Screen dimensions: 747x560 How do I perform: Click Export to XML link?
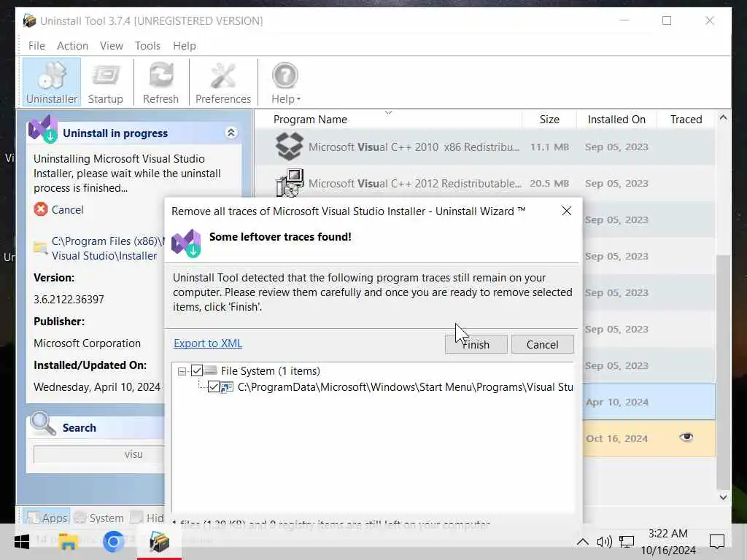pyautogui.click(x=208, y=343)
